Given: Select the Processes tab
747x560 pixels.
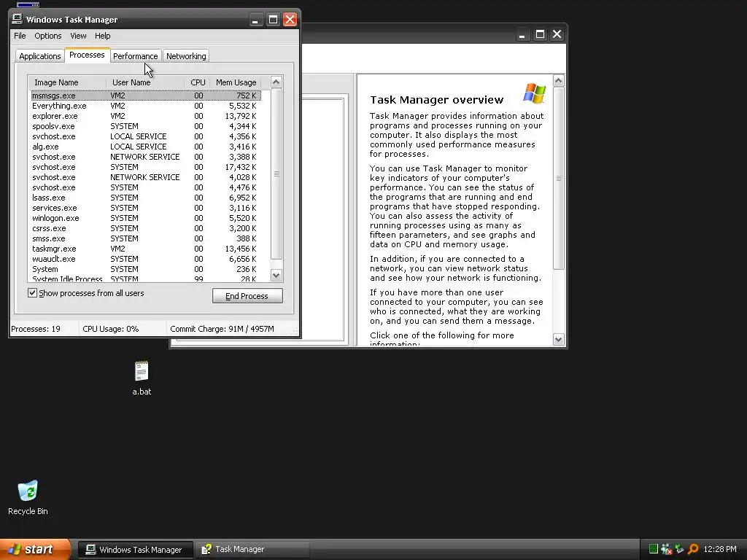Looking at the screenshot, I should [x=87, y=55].
